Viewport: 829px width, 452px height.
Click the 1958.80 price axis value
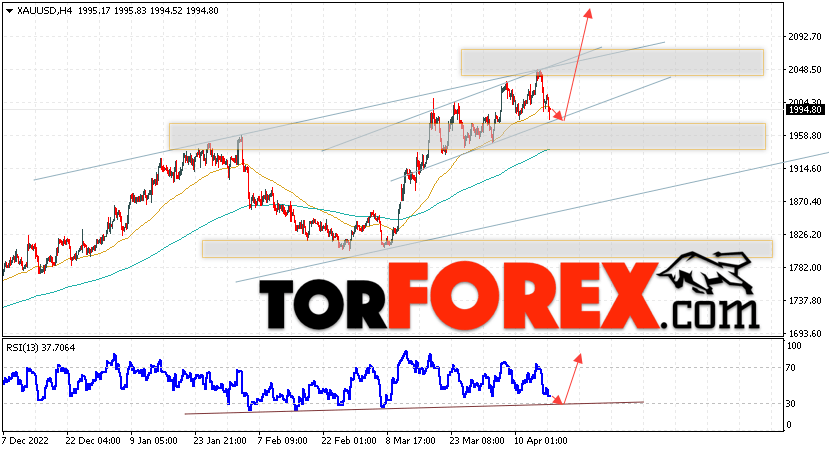[805, 136]
